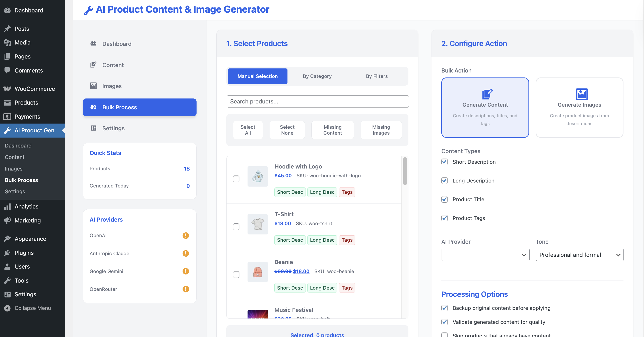Viewport: 644px width, 337px height.
Task: Open WooCommerce in the admin sidebar
Action: (x=35, y=89)
